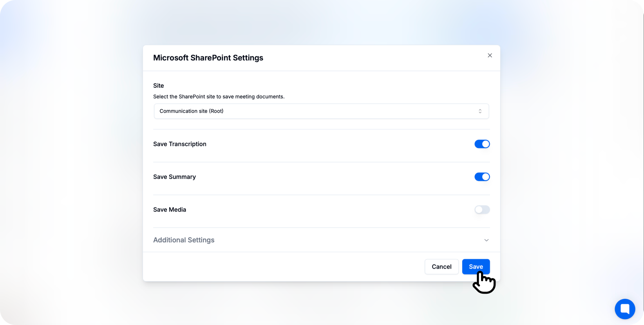Click the up-down arrows in Site selector
Screen dimensions: 644x325
click(480, 111)
